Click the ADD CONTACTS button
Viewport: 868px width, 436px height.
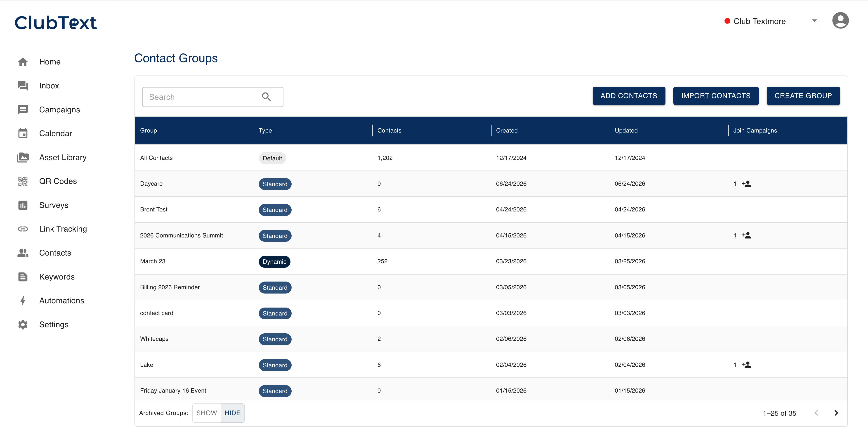(x=629, y=96)
